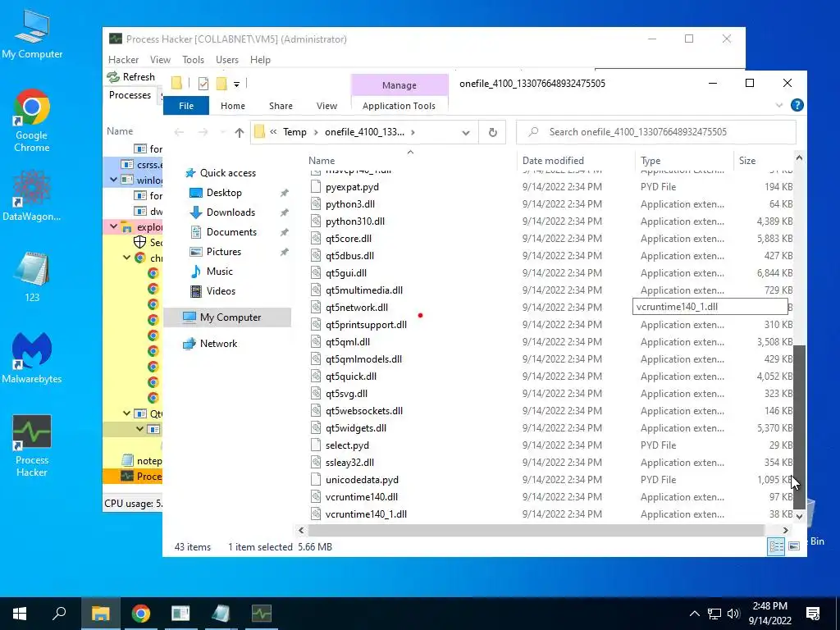Image resolution: width=840 pixels, height=630 pixels.
Task: Collapse chrome tree node in Process Hacker
Action: point(126,258)
